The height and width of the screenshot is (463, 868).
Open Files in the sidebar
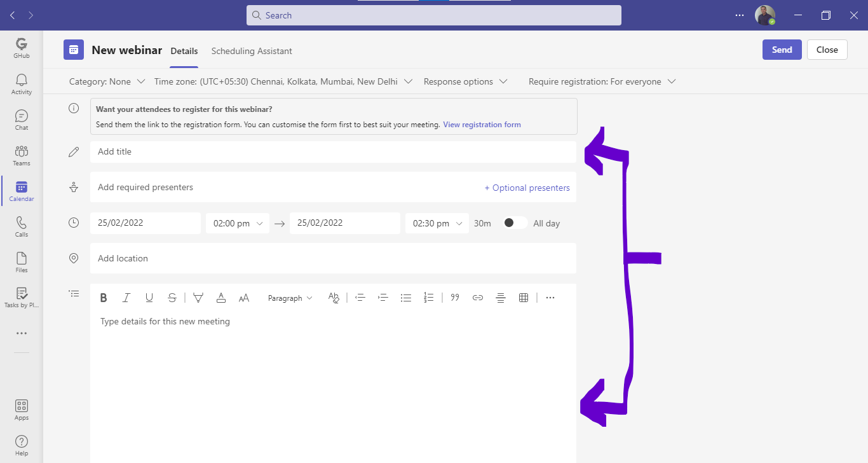click(22, 262)
